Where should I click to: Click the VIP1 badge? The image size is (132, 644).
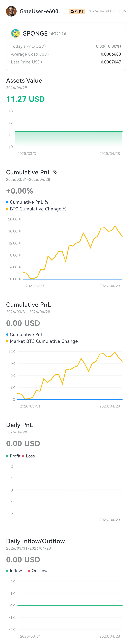point(77,11)
